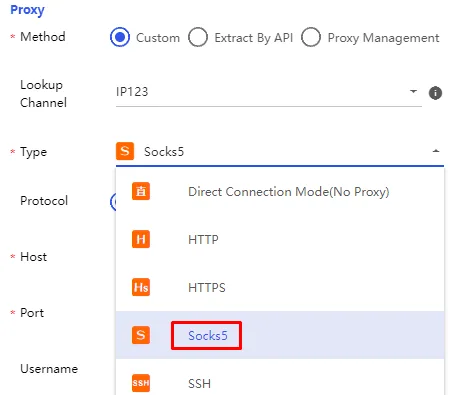Click the Host label
452x395 pixels.
[33, 257]
